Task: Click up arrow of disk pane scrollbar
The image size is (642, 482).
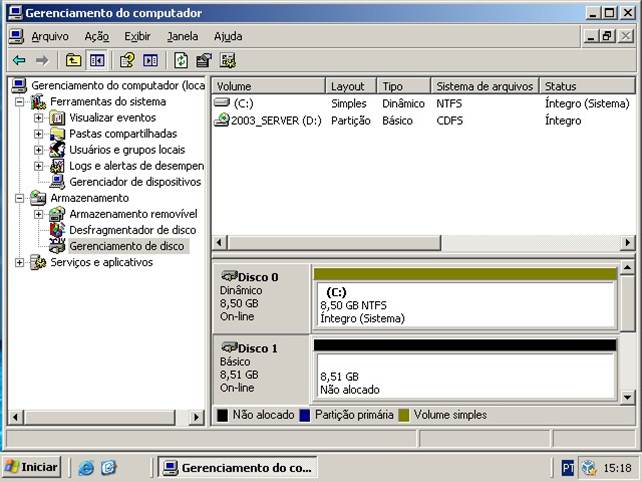Action: pos(628,268)
